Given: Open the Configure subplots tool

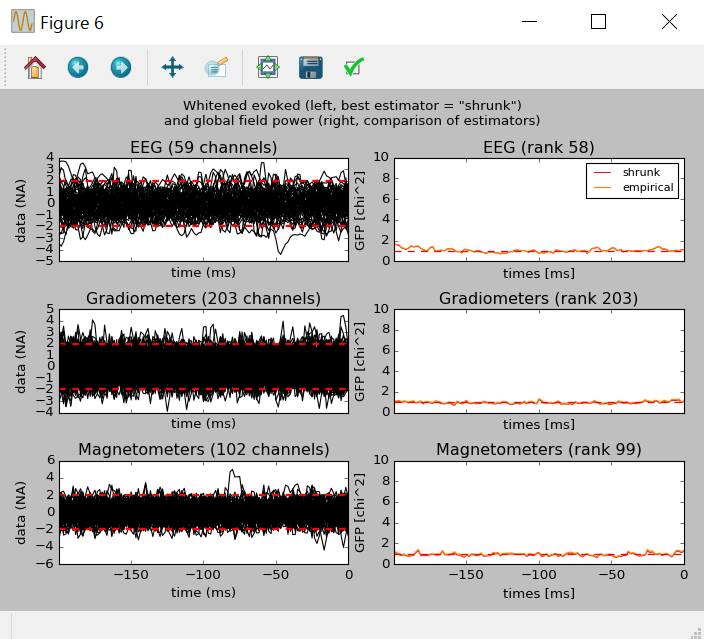Looking at the screenshot, I should pos(267,67).
